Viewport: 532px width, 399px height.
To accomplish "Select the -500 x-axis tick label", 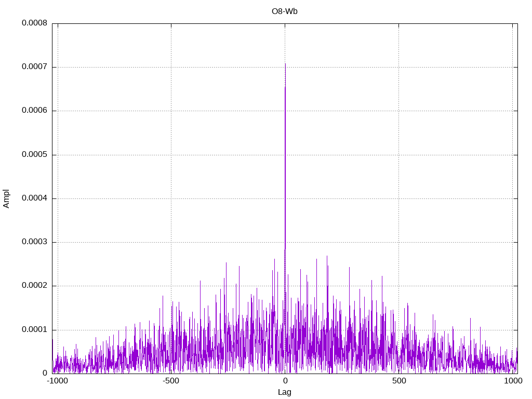I will point(171,381).
